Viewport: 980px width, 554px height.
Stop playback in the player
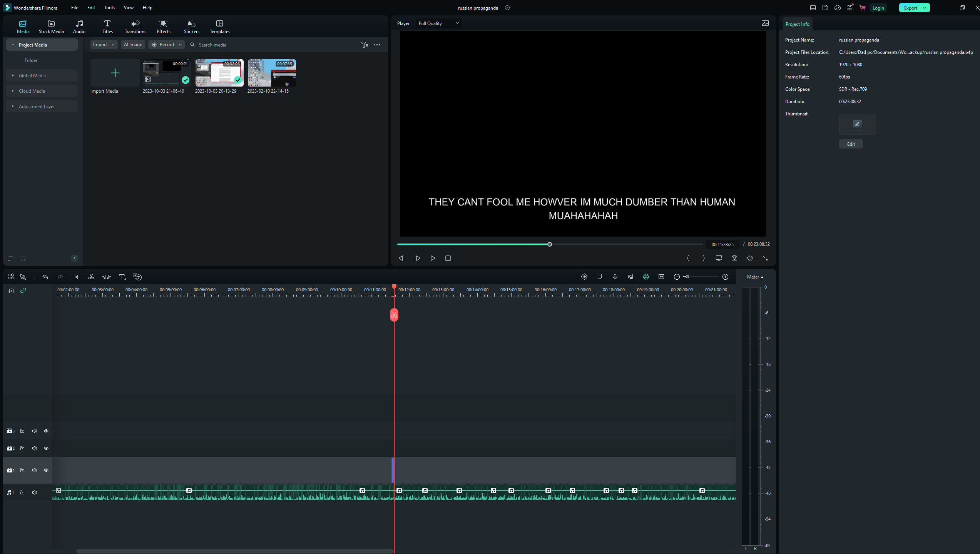click(448, 258)
